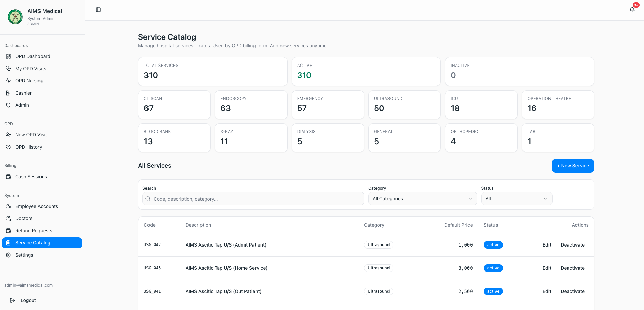Deactivate the USG_045 Home Service entry
644x310 pixels.
pos(572,268)
